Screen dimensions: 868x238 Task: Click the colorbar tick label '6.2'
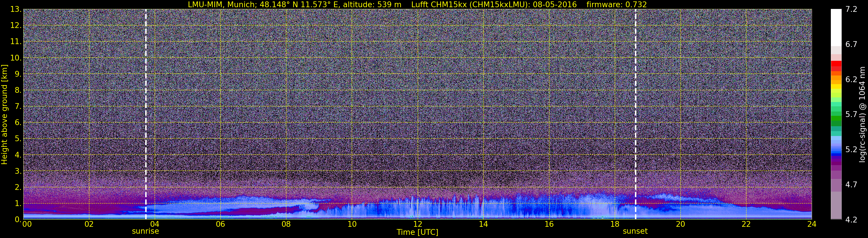851,80
